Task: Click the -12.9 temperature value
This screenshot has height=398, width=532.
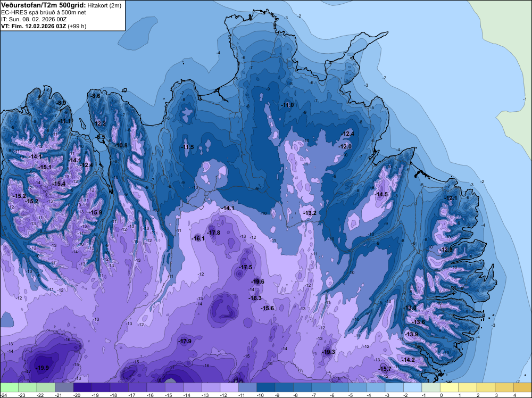Action: tap(446, 250)
